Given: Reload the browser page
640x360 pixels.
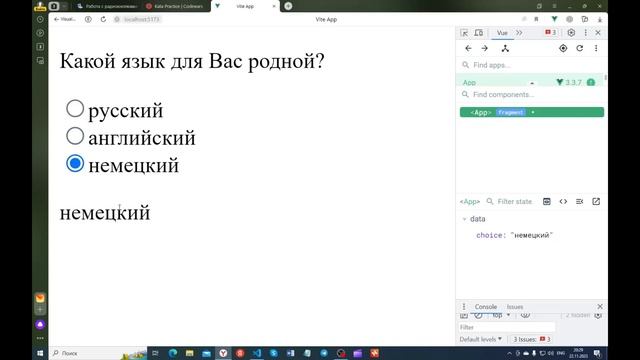Looking at the screenshot, I should [x=103, y=19].
